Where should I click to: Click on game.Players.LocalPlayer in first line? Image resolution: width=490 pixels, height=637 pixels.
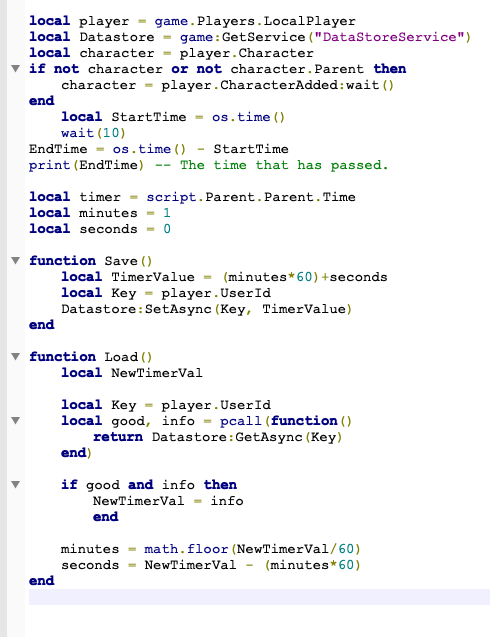[255, 21]
